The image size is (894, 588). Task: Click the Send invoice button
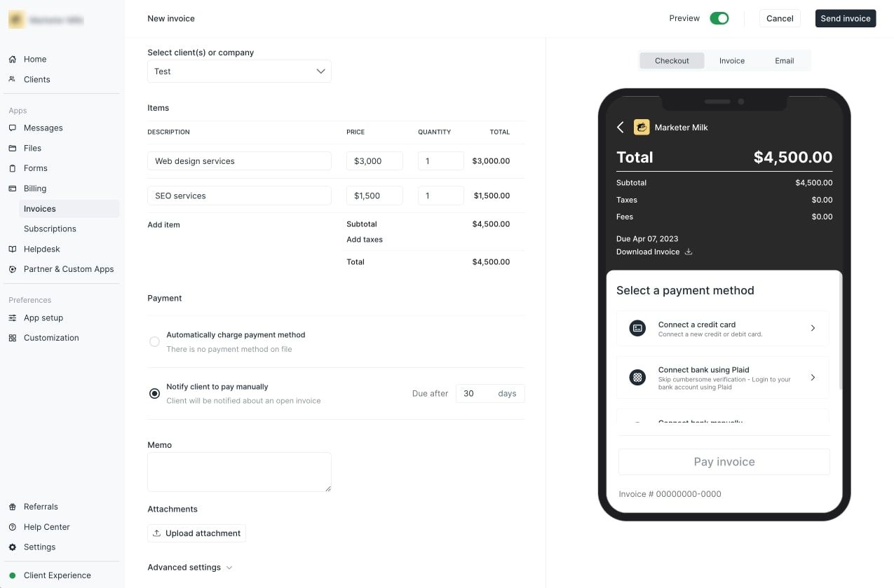(845, 18)
